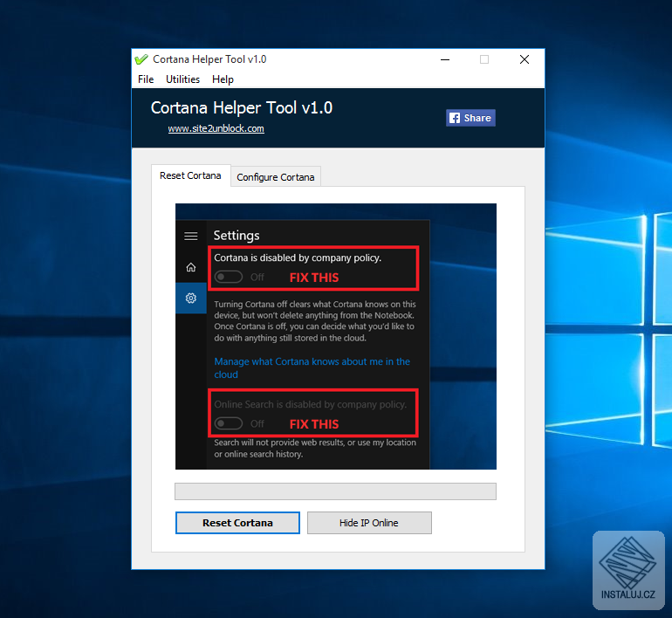
Task: Open the Help menu
Action: click(223, 79)
